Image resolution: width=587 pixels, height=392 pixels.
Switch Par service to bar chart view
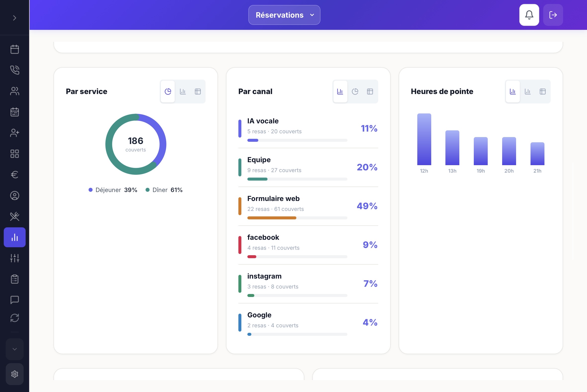coord(183,92)
